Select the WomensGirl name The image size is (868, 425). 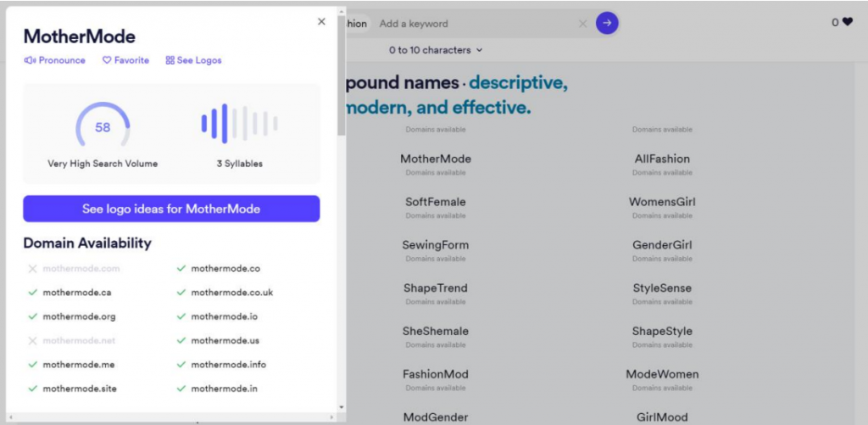coord(662,202)
